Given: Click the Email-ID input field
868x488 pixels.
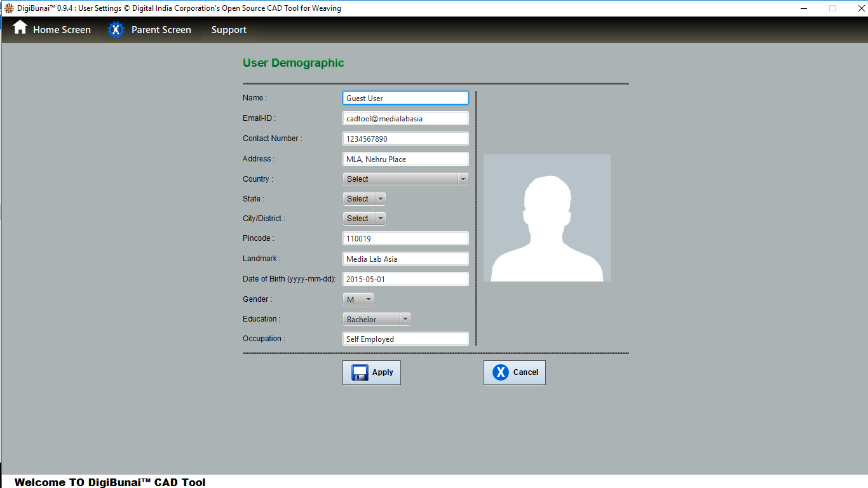Looking at the screenshot, I should (405, 119).
